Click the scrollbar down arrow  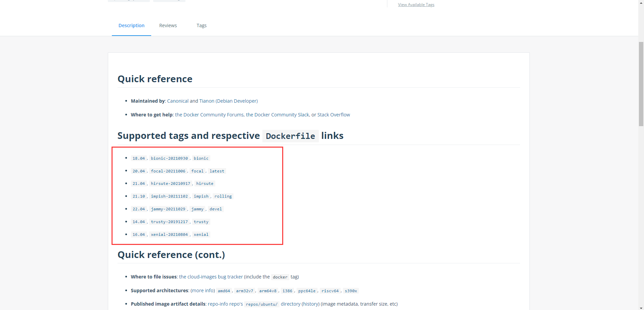(641, 308)
